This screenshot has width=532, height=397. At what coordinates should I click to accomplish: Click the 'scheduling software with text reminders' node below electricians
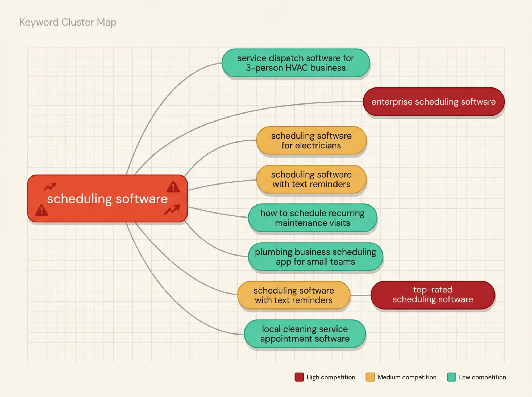pyautogui.click(x=311, y=179)
